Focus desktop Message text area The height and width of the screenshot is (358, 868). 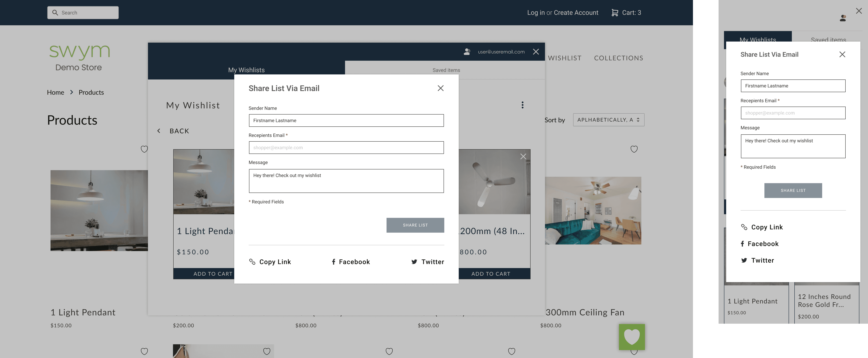[346, 181]
